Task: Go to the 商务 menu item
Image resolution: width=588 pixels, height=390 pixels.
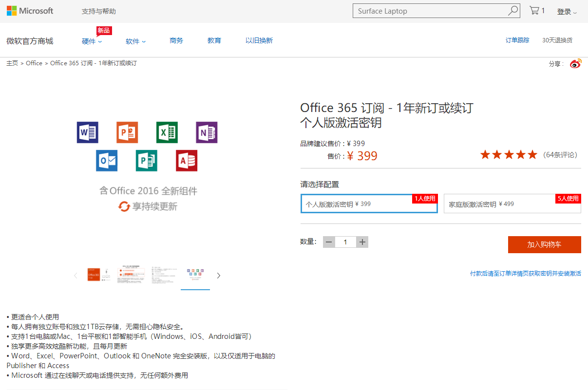Action: 176,41
